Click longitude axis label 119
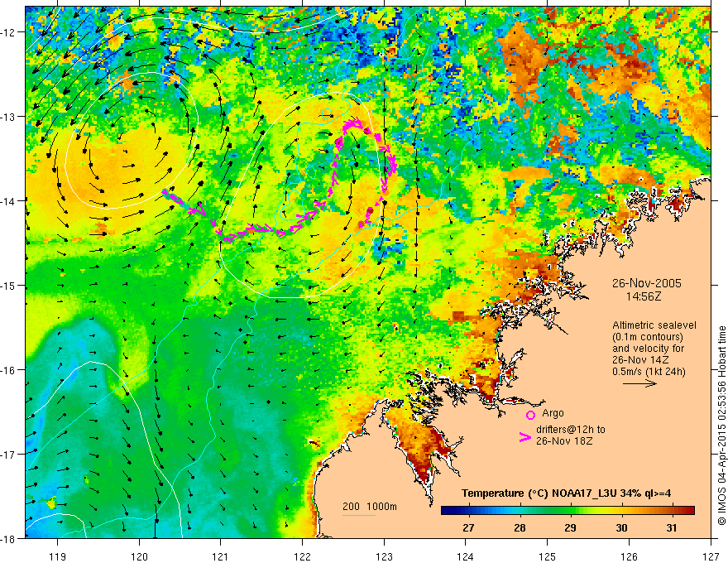The height and width of the screenshot is (563, 728). (58, 556)
